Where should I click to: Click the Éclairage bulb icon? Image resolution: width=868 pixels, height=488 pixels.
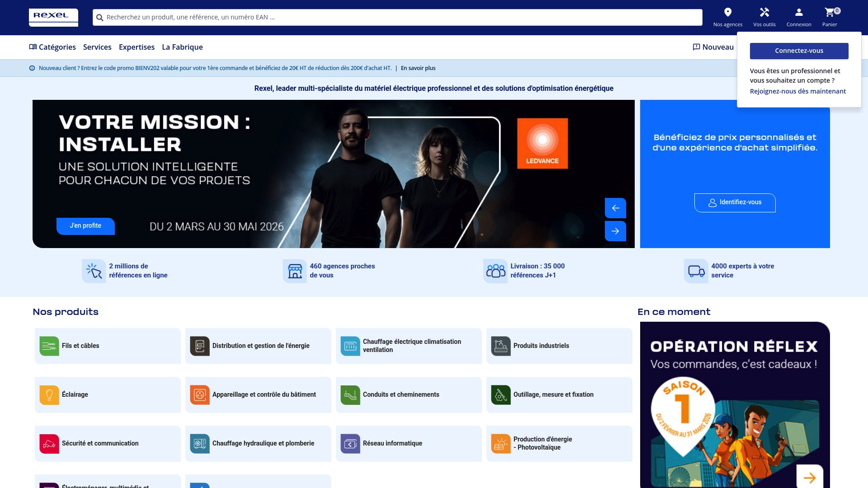pyautogui.click(x=49, y=395)
